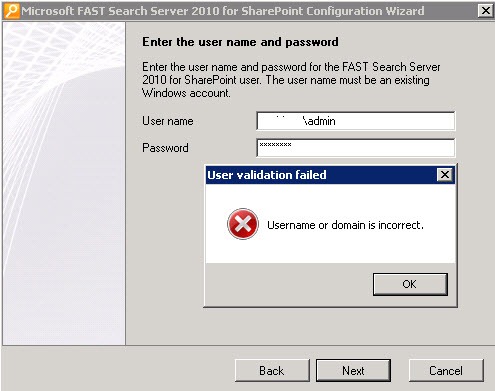Screen dimensions: 495x391
Task: Click the description paragraph about Windows account
Action: point(291,80)
